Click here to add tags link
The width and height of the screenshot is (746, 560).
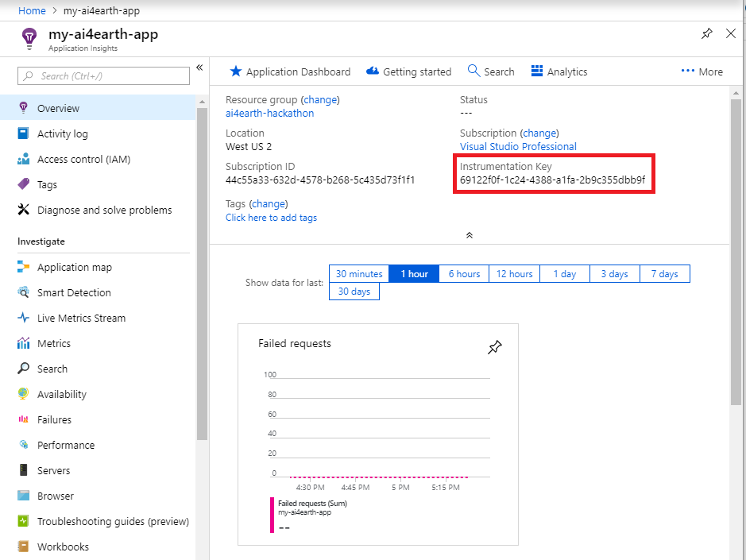[271, 218]
